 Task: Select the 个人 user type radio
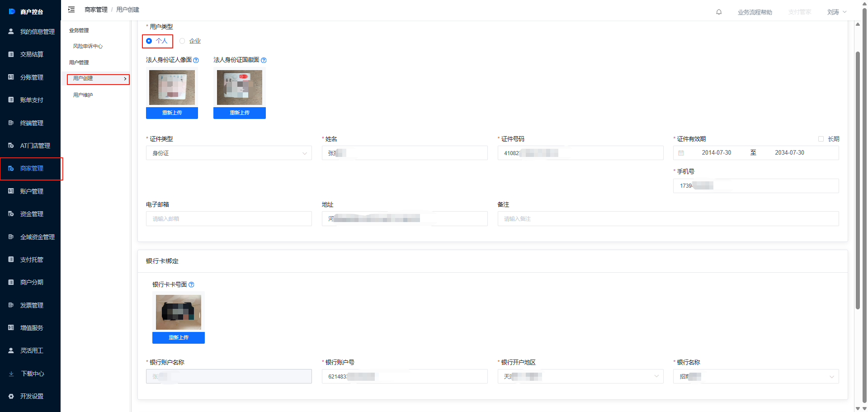[x=149, y=41]
